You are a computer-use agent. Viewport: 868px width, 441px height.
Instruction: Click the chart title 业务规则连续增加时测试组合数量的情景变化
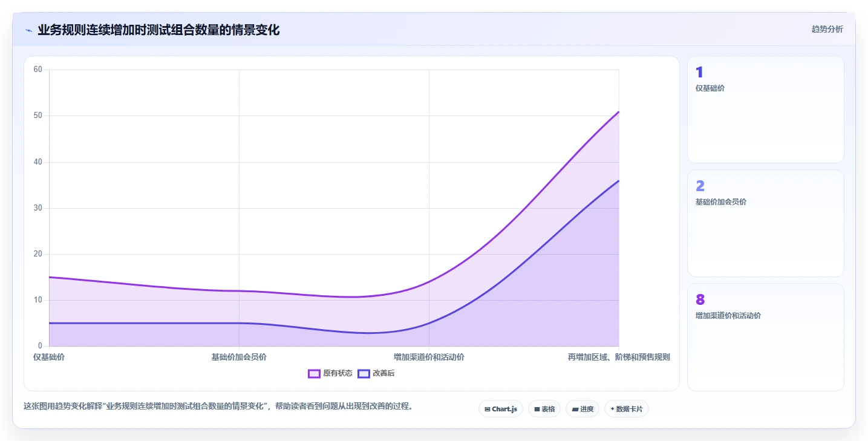pos(158,30)
